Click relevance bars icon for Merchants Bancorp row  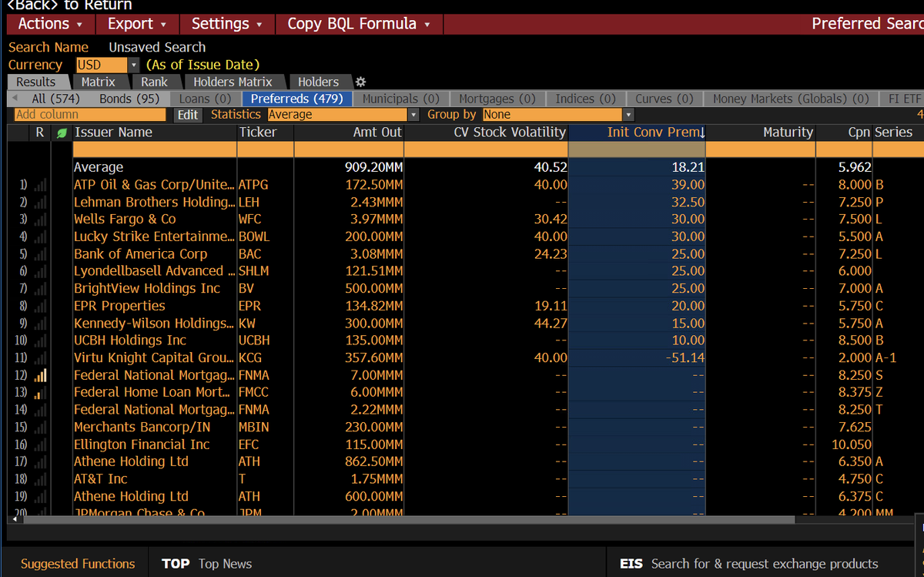click(x=39, y=427)
